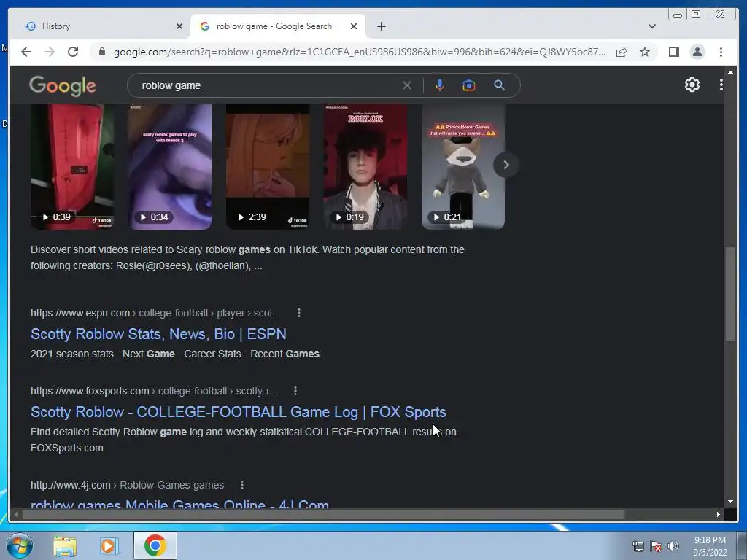The image size is (747, 560).
Task: Open Chrome side panel icon
Action: (x=673, y=52)
